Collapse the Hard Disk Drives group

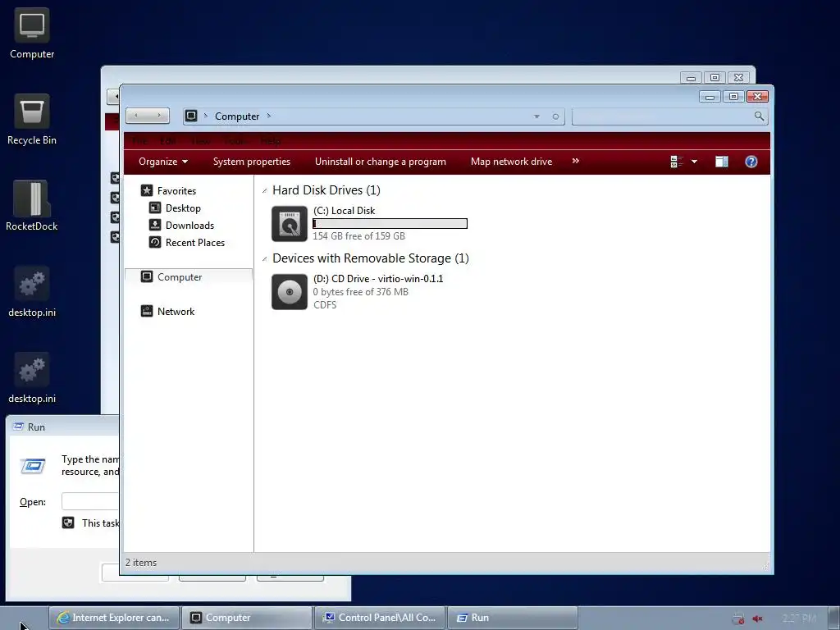265,190
